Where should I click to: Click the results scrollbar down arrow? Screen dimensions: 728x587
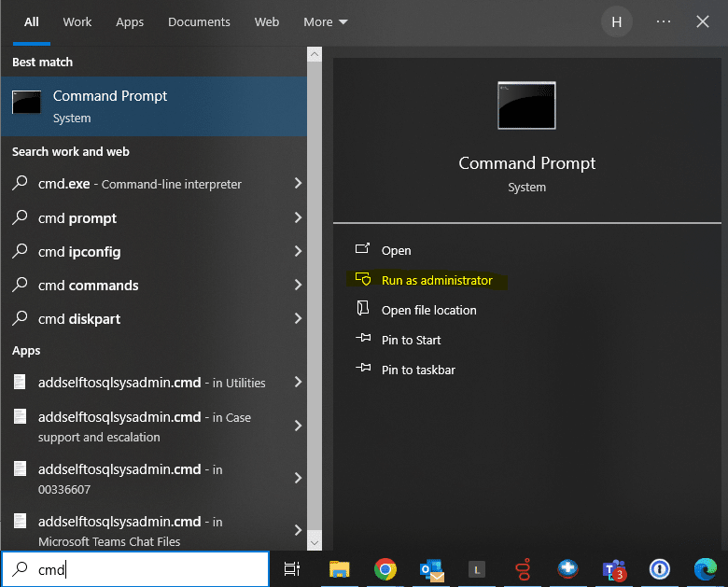pos(315,543)
